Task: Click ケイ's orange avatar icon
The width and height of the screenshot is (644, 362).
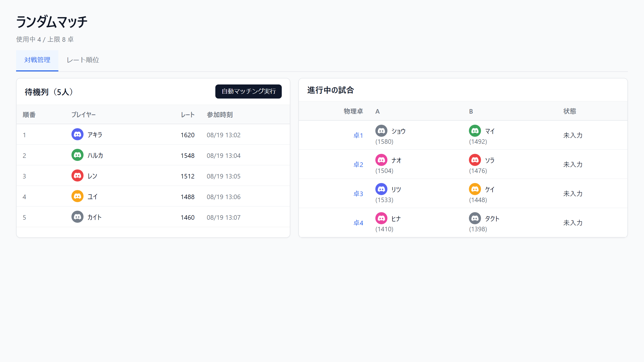Action: pos(475,189)
